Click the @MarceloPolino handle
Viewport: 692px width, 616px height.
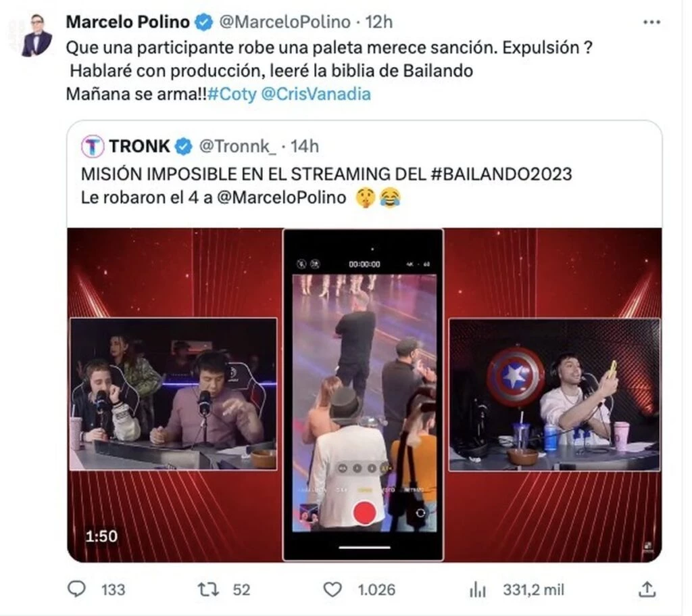click(285, 22)
